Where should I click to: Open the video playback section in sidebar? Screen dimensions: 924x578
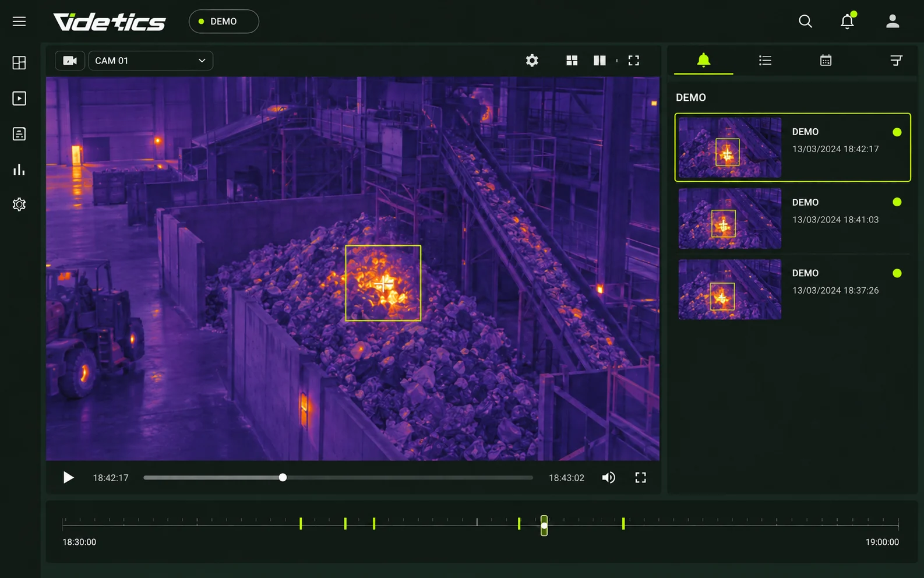tap(19, 98)
